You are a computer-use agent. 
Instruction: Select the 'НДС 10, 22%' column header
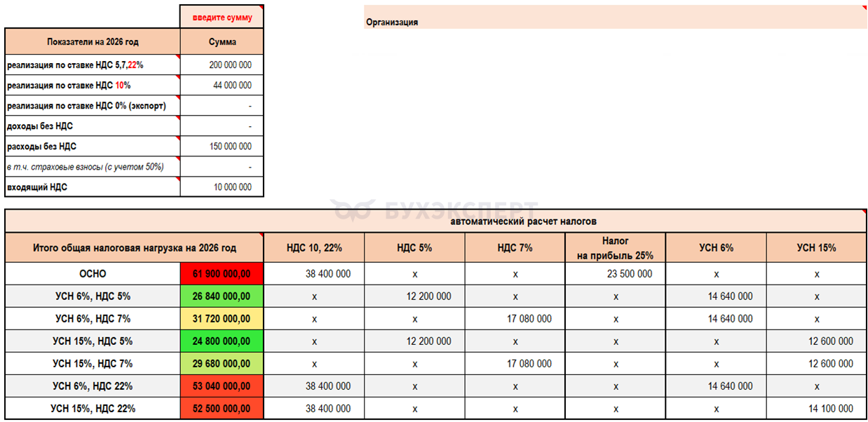pyautogui.click(x=314, y=248)
